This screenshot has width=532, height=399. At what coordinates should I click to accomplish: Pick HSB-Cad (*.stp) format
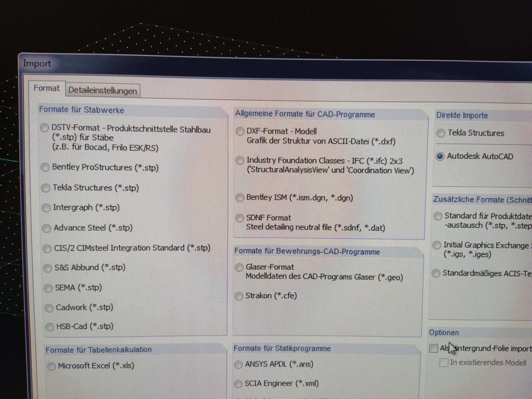point(50,327)
